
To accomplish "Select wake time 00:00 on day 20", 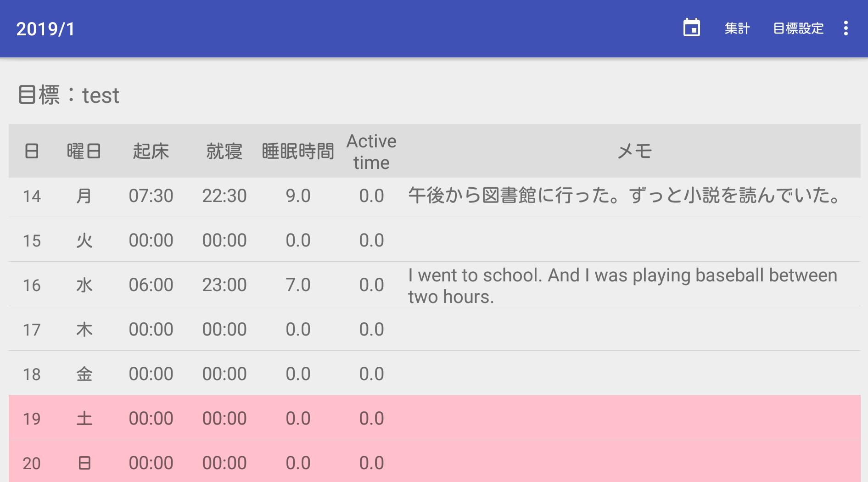I will point(151,463).
